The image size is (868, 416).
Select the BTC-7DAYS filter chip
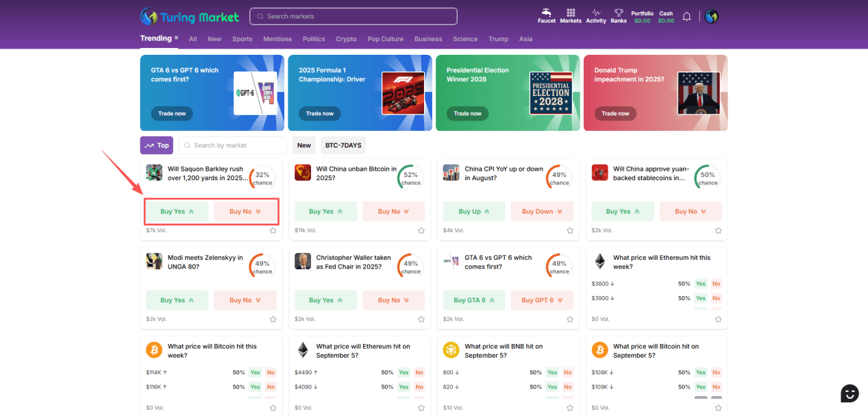343,145
